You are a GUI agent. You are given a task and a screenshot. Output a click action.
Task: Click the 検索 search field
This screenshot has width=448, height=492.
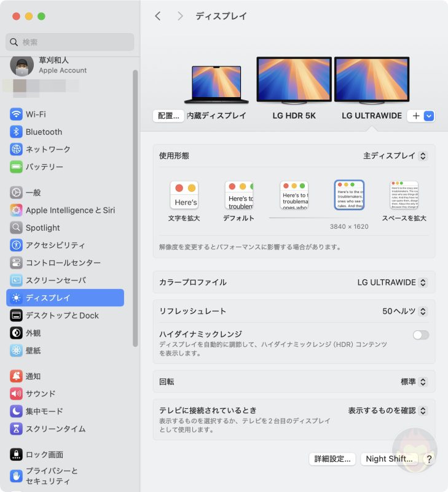coord(70,42)
